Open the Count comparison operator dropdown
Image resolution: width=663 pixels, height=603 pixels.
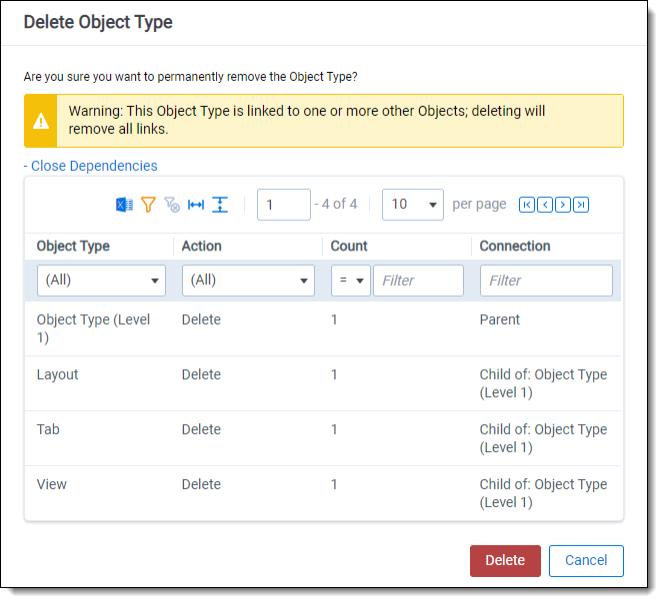click(349, 280)
